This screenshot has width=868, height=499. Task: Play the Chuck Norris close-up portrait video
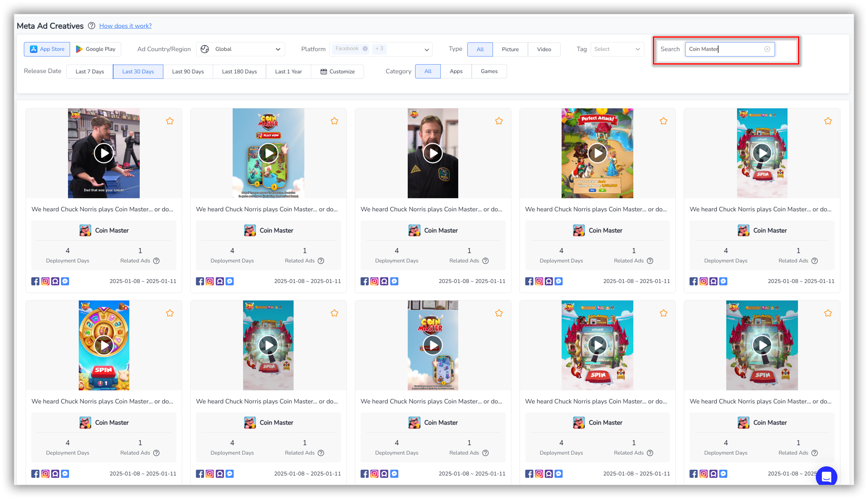433,153
